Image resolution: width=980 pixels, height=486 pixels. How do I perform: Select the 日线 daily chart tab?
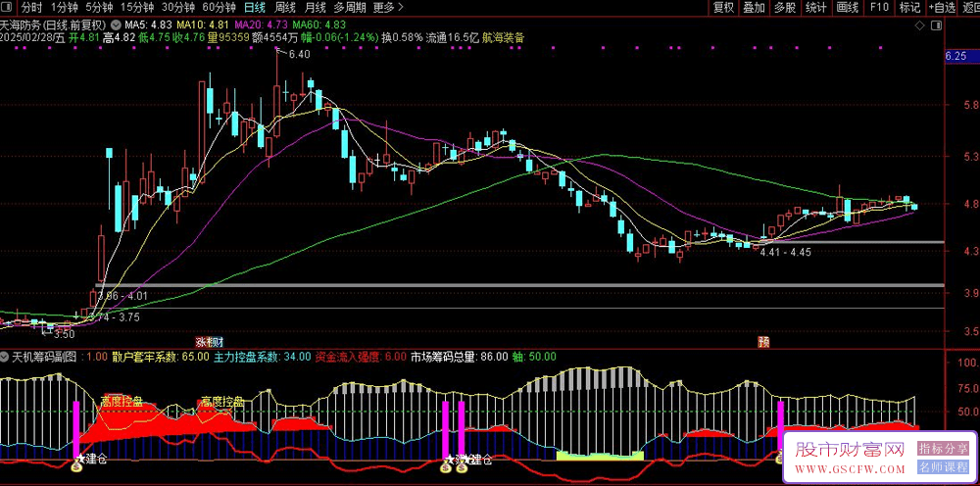pyautogui.click(x=255, y=8)
